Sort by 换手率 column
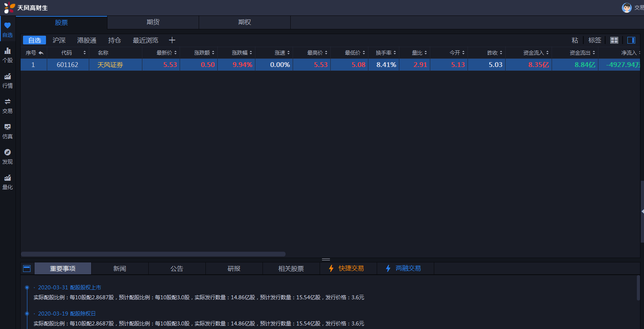 pyautogui.click(x=383, y=53)
